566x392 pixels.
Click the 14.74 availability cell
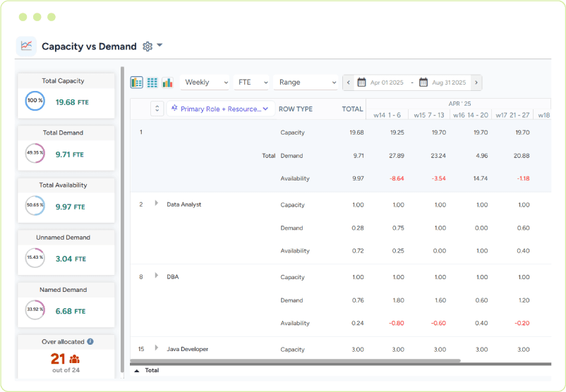coord(481,178)
